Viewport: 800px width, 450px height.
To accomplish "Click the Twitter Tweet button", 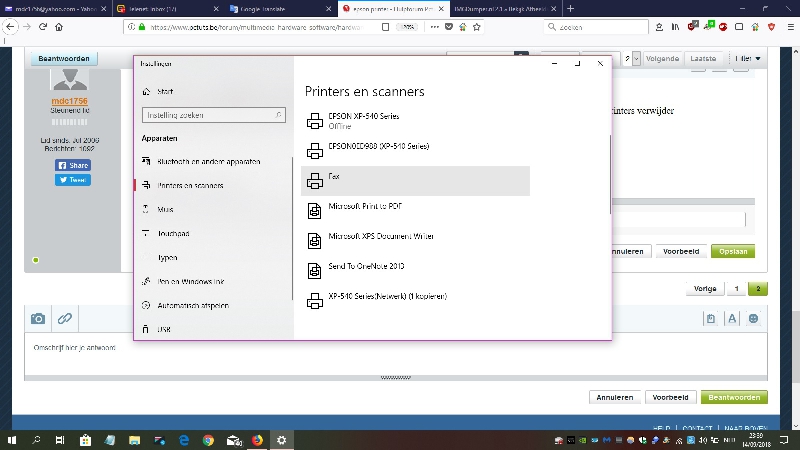I will point(73,180).
